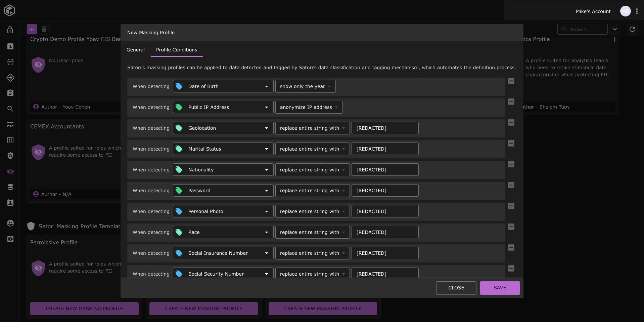Expand the Date of Birth tag dropdown
The height and width of the screenshot is (322, 644).
(x=266, y=86)
